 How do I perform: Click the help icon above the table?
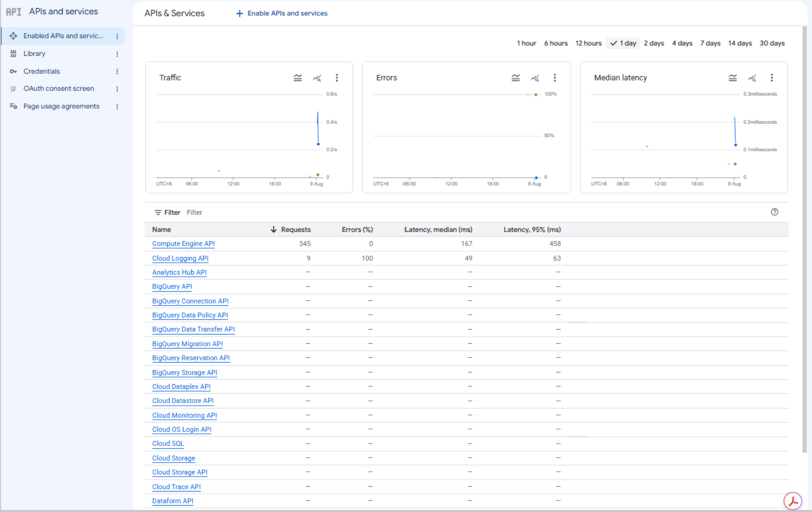775,212
